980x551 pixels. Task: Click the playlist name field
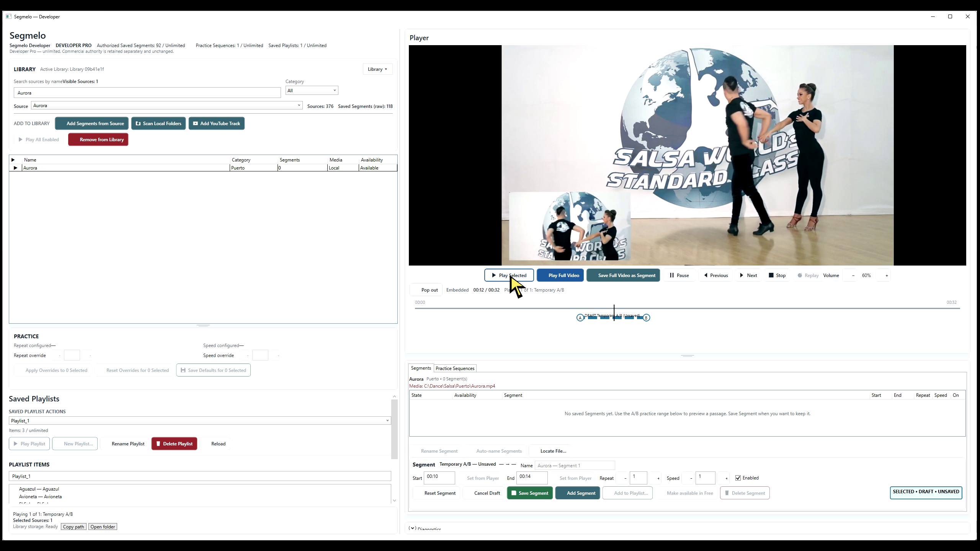pyautogui.click(x=200, y=476)
